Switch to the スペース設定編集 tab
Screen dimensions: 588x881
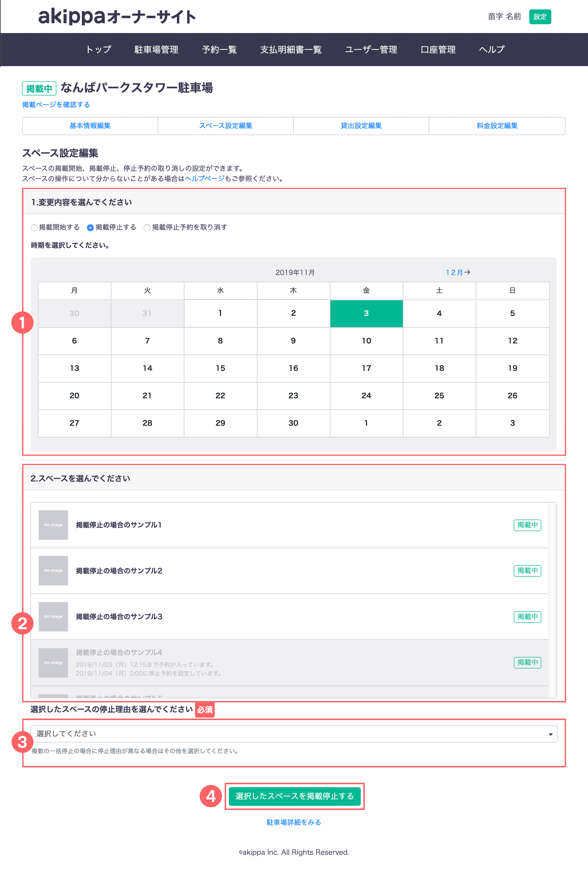tap(226, 126)
